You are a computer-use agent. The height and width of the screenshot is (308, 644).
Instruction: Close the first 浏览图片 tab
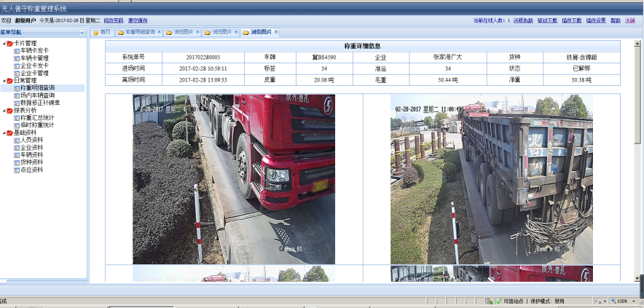197,32
